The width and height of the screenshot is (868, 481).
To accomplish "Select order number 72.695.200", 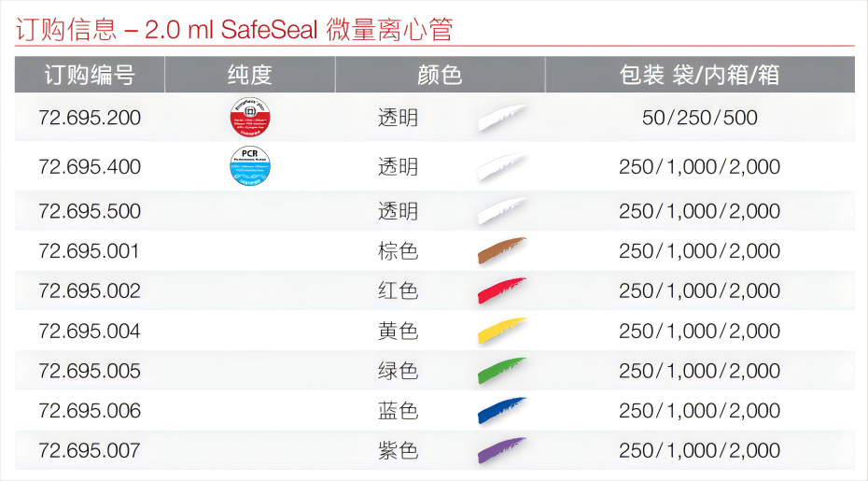I will pos(90,118).
